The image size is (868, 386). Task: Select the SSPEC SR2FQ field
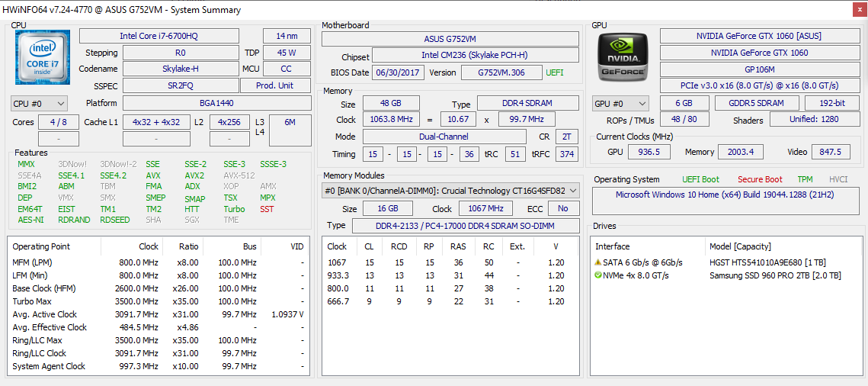coord(180,85)
